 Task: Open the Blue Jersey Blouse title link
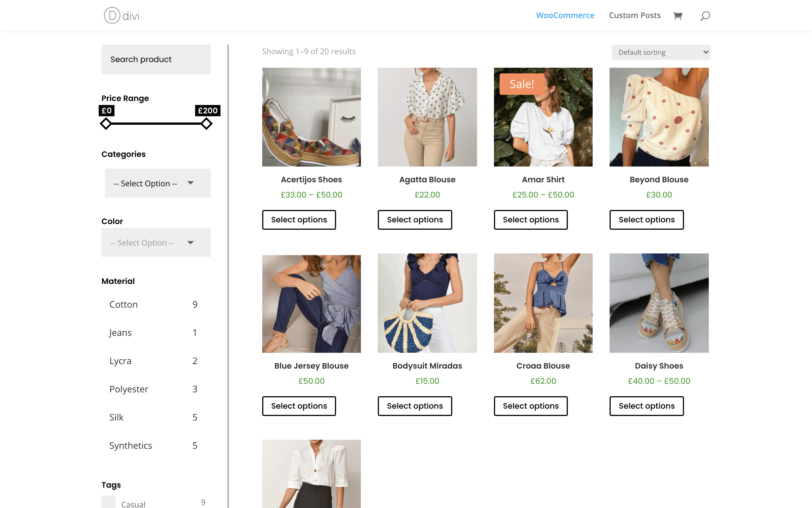click(x=311, y=366)
